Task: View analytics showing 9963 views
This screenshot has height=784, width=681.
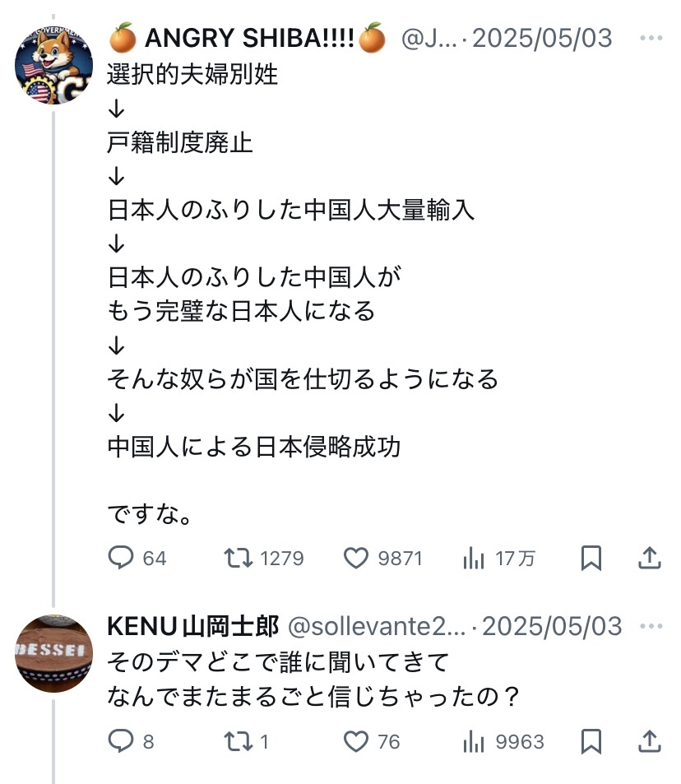Action: [475, 742]
